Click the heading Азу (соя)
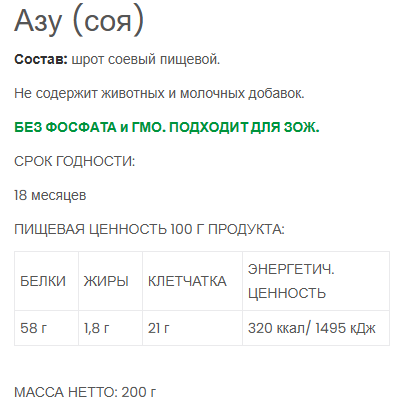This screenshot has width=414, height=418. [79, 21]
